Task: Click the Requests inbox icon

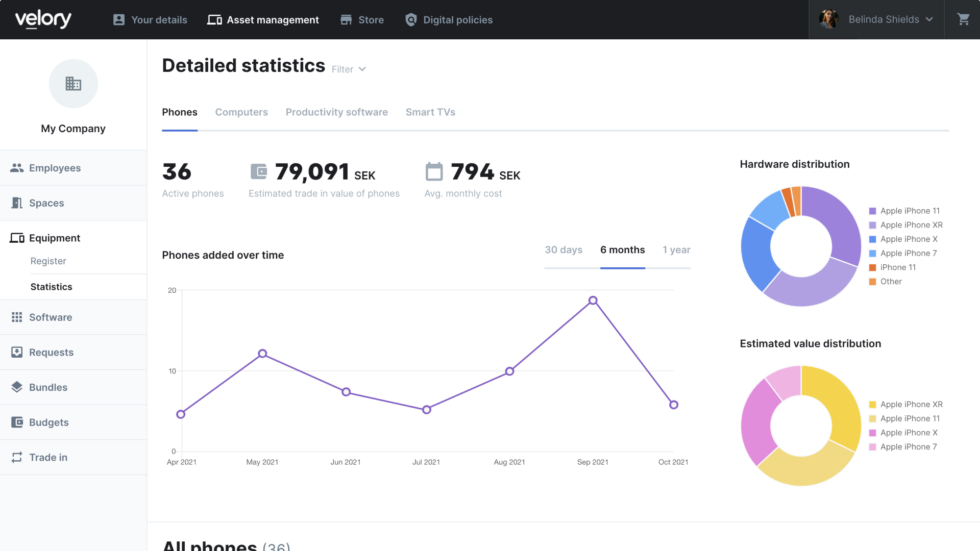Action: [17, 352]
